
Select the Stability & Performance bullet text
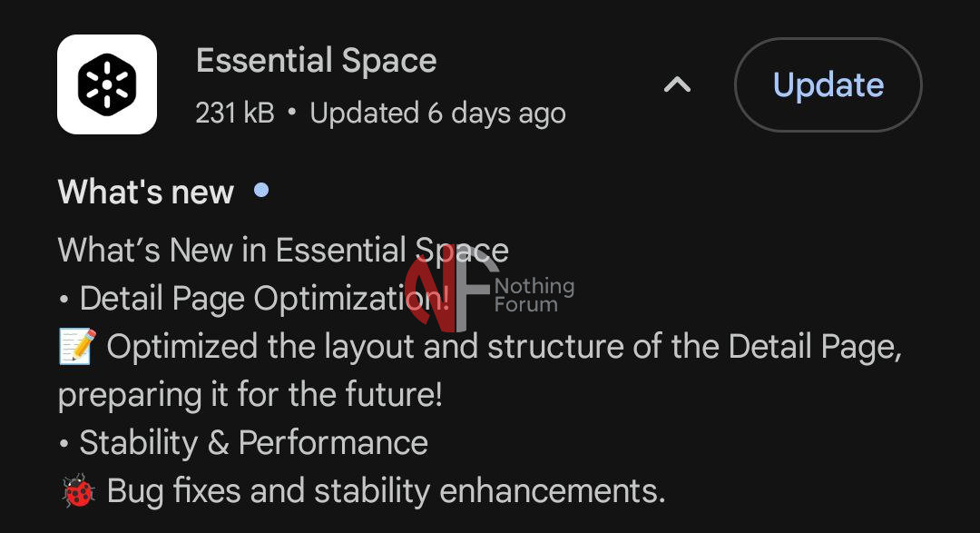[253, 443]
